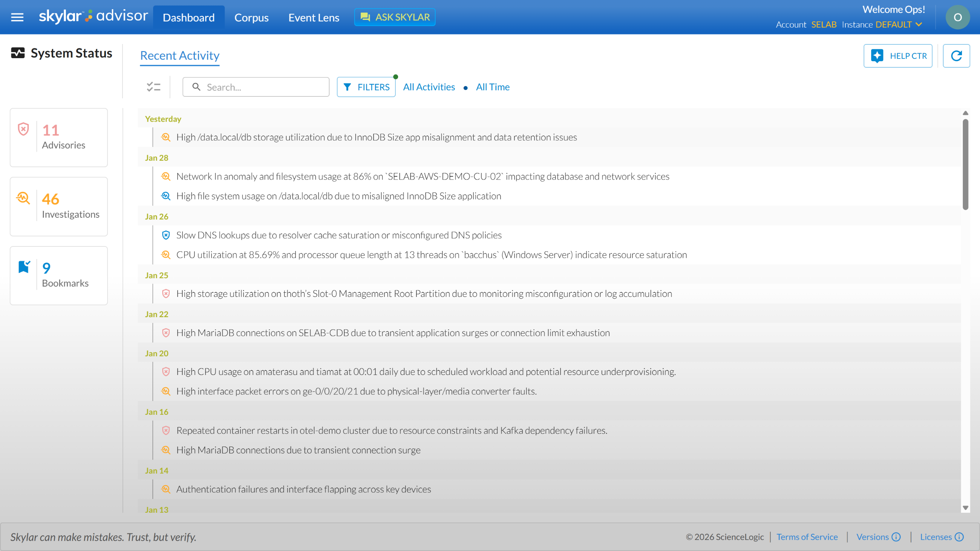The height and width of the screenshot is (551, 980).
Task: Click the activity list scrollbar thumb
Action: (x=965, y=165)
